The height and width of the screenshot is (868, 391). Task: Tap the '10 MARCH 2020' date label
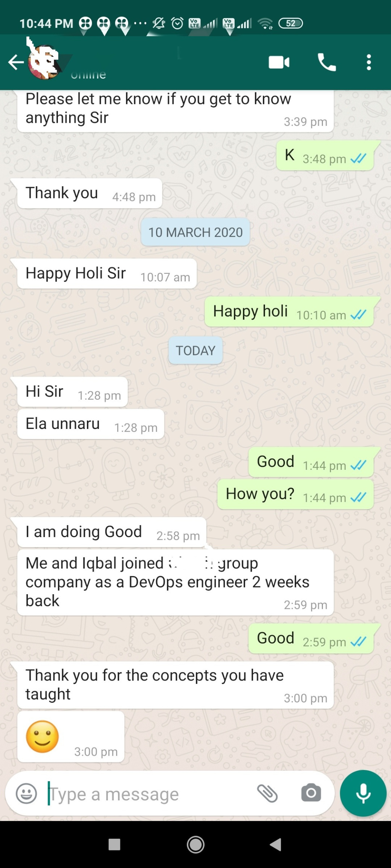pyautogui.click(x=195, y=232)
